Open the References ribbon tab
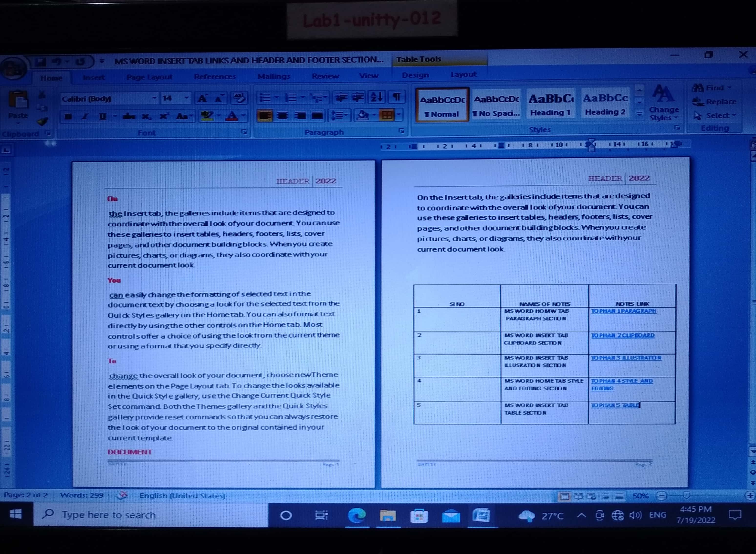This screenshot has height=554, width=756. [215, 77]
